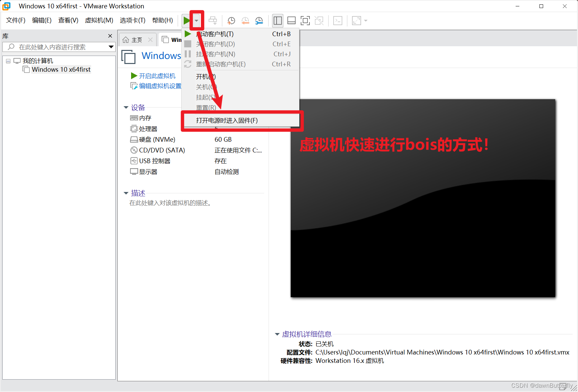Collapse the 设备 section
The image size is (578, 392).
126,108
